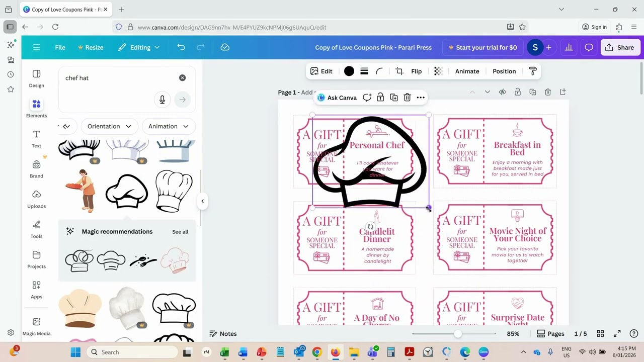This screenshot has width=644, height=362.
Task: Click Start your trial for $0
Action: pyautogui.click(x=482, y=47)
